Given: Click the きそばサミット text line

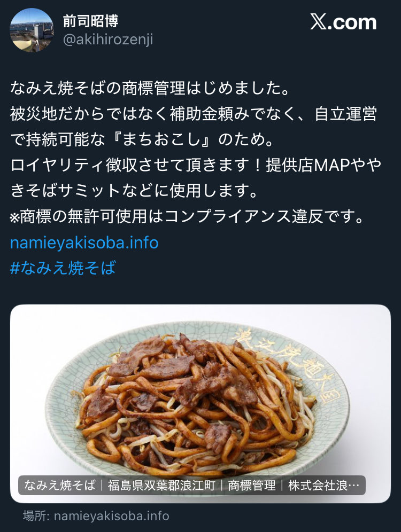Looking at the screenshot, I should click(x=134, y=191).
